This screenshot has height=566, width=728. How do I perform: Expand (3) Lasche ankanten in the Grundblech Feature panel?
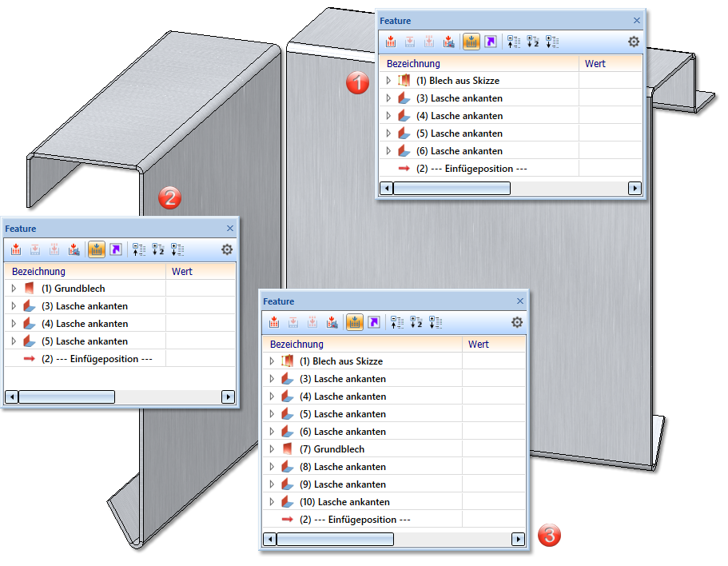point(14,306)
